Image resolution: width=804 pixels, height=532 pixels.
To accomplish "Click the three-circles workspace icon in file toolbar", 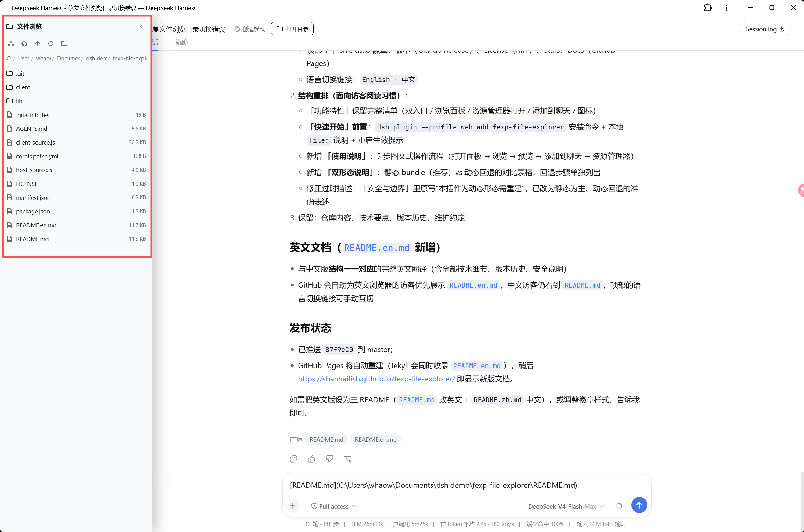I will tap(11, 44).
